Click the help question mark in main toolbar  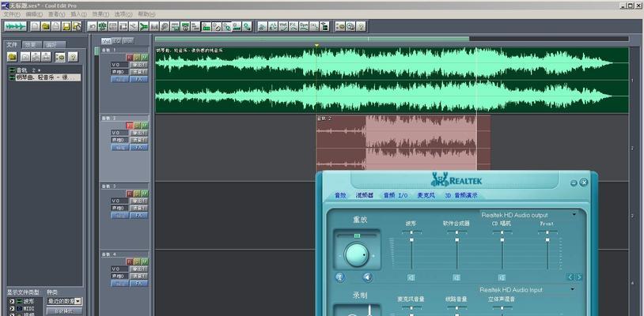point(361,26)
